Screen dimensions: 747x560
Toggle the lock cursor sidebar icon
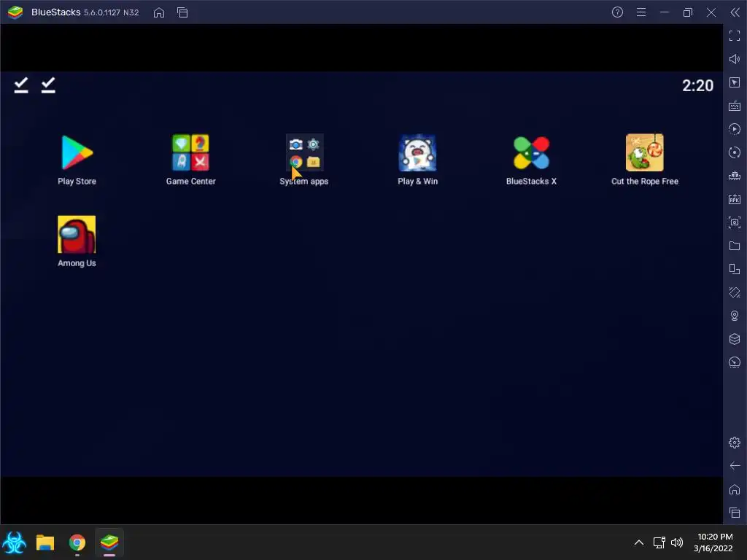click(x=735, y=82)
